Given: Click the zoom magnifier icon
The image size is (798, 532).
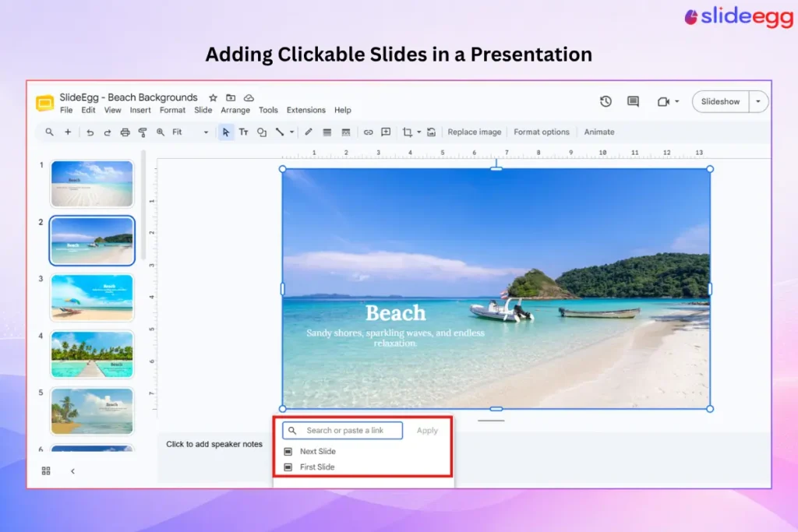Looking at the screenshot, I should click(x=161, y=132).
